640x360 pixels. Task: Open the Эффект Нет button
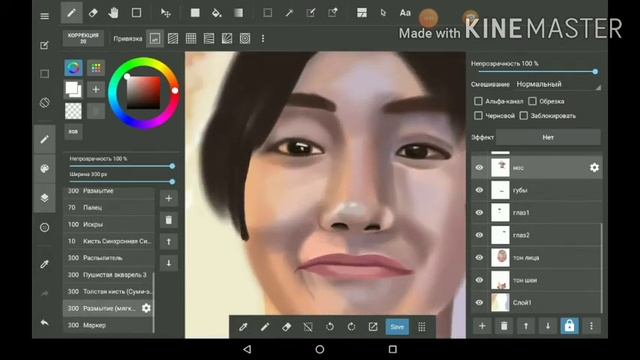(548, 138)
